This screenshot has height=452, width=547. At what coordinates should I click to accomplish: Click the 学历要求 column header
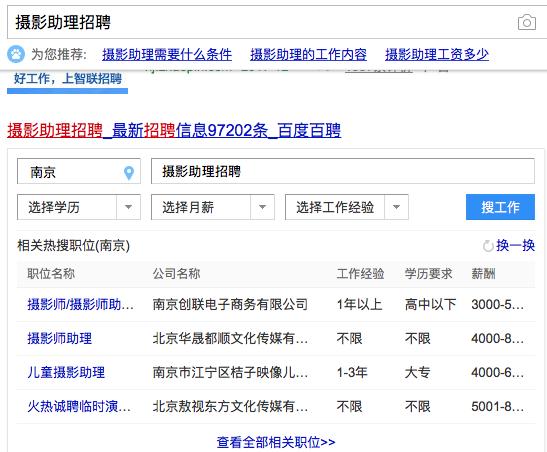coord(428,274)
